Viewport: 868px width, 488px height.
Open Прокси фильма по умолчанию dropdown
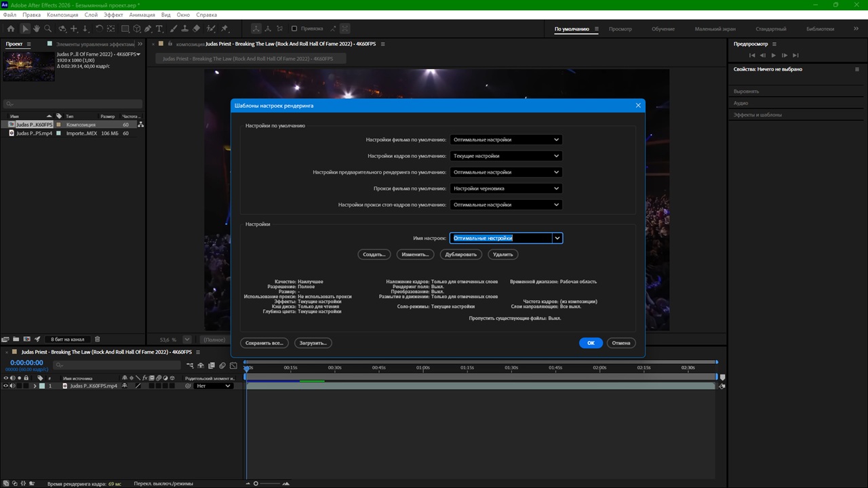[505, 188]
